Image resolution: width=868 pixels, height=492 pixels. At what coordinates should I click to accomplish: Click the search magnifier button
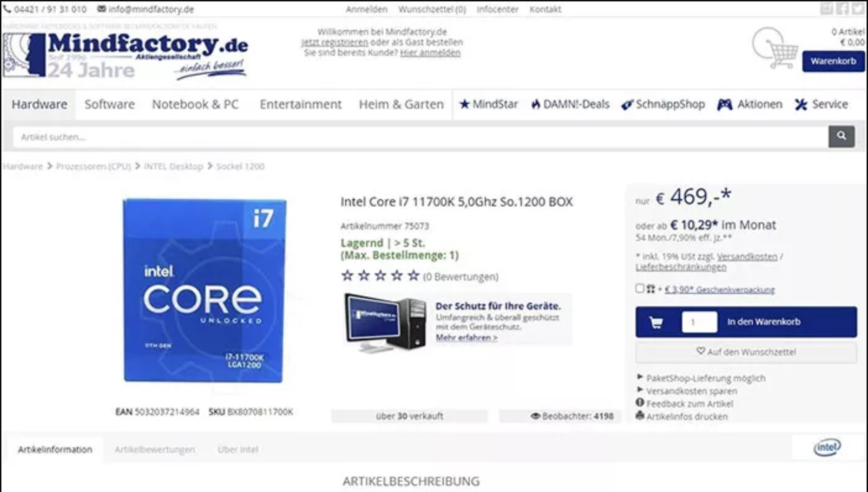(x=841, y=136)
